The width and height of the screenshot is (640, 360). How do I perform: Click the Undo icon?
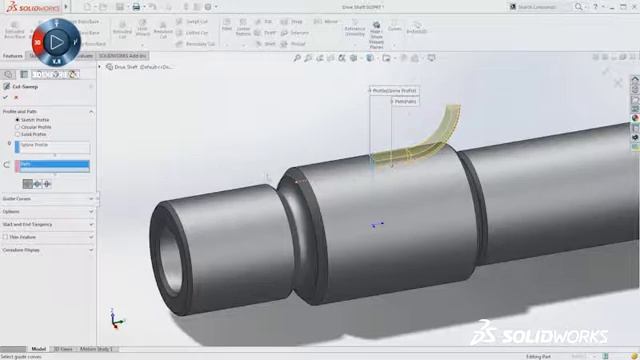152,7
